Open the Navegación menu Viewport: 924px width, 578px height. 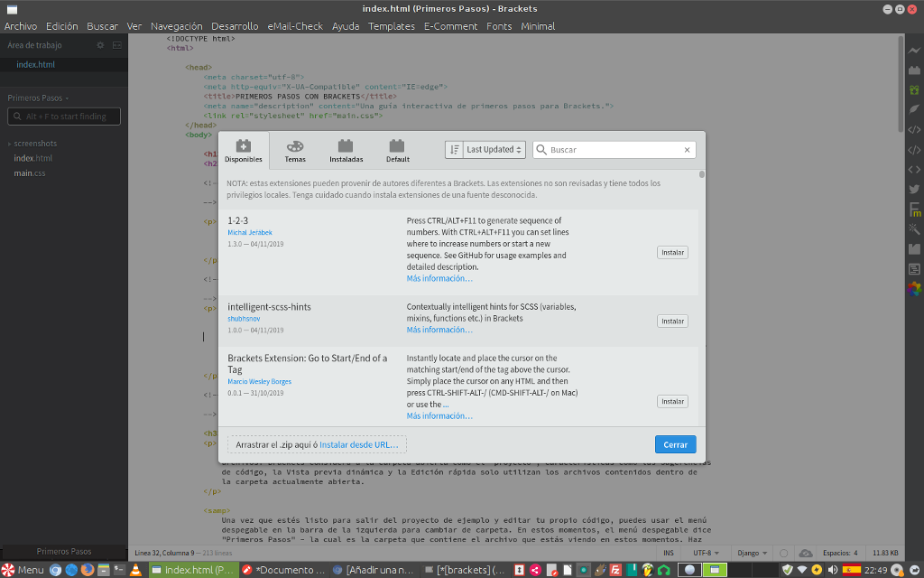click(x=176, y=26)
